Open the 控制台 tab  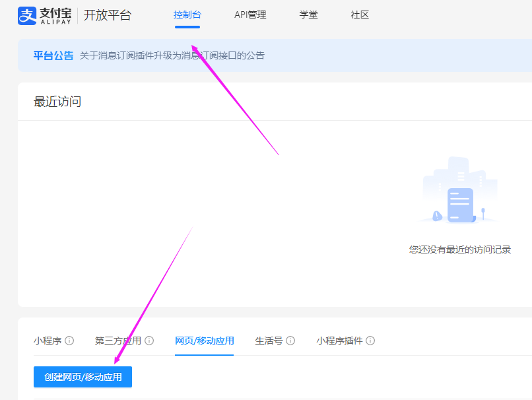coord(187,15)
